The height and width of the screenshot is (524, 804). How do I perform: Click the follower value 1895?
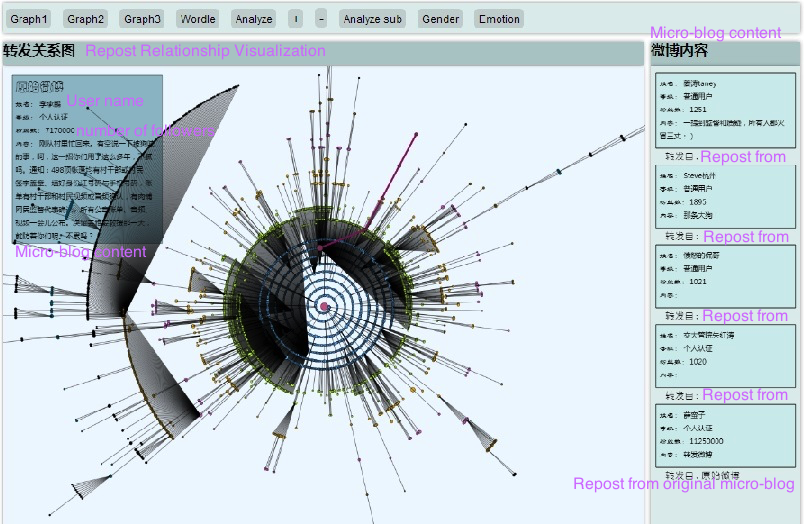click(x=698, y=202)
